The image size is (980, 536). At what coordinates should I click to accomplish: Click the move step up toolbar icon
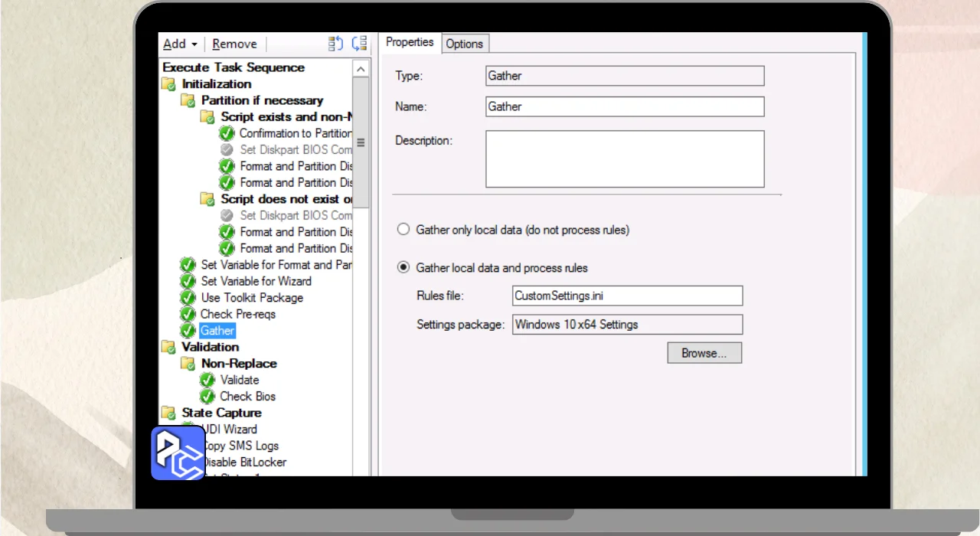(x=335, y=44)
